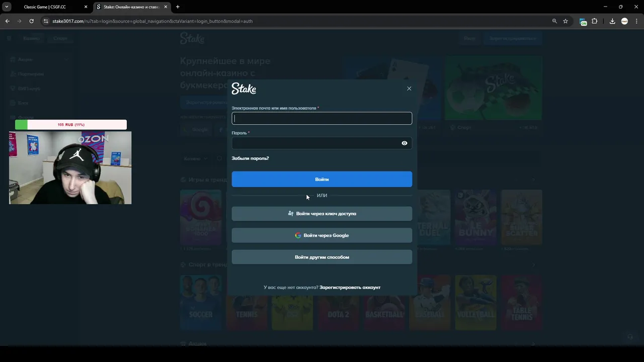Image resolution: width=644 pixels, height=362 pixels.
Task: Click the Google logo on the sign-in button
Action: [x=298, y=235]
